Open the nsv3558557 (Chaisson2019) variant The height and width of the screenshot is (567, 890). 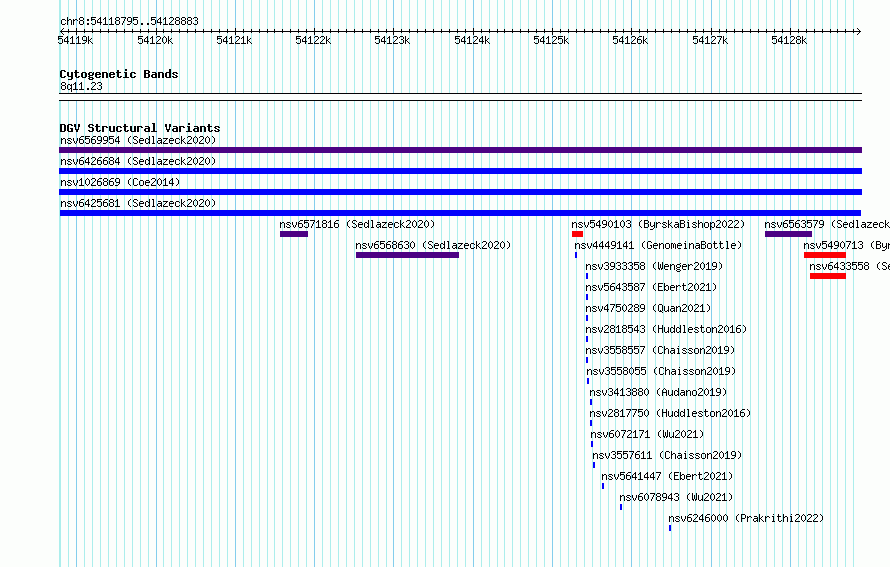point(660,350)
